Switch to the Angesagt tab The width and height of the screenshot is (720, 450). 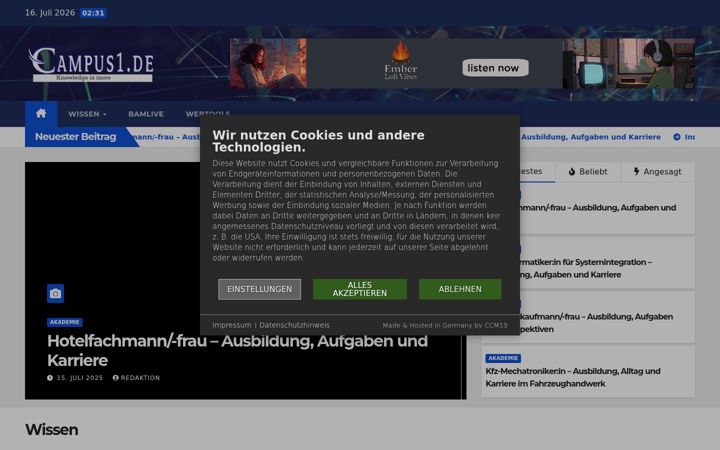coord(658,172)
